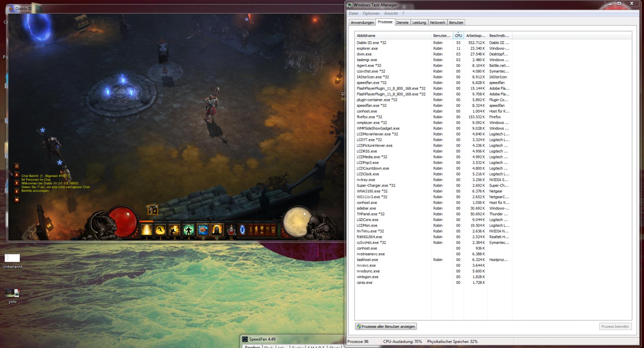
Task: Open Diablo chat settings gear
Action: coord(17,166)
